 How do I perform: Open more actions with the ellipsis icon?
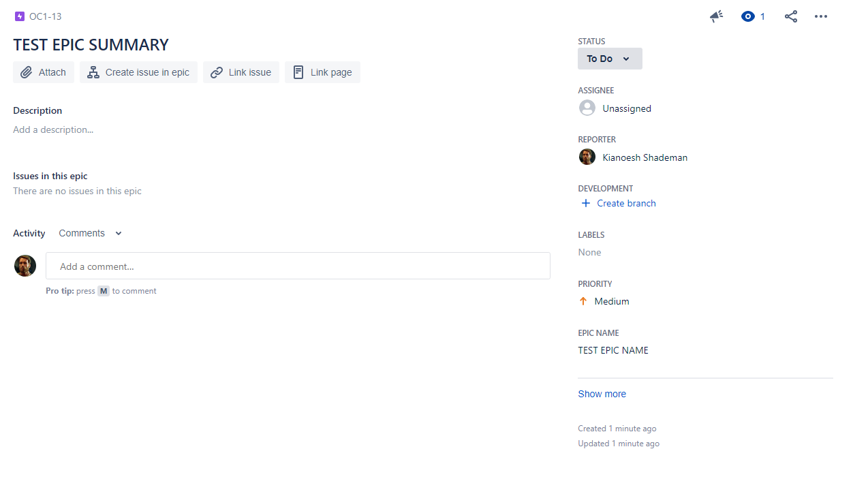click(x=820, y=16)
